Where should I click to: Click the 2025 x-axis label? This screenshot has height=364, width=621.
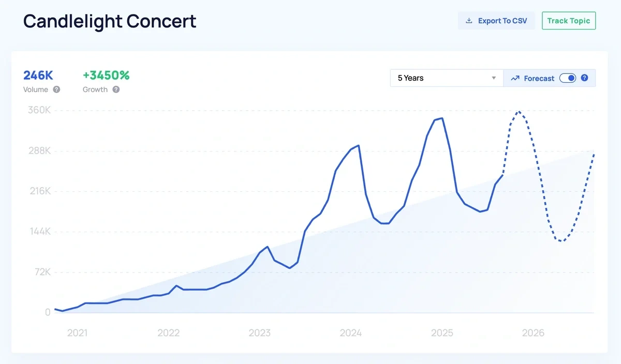coord(442,333)
